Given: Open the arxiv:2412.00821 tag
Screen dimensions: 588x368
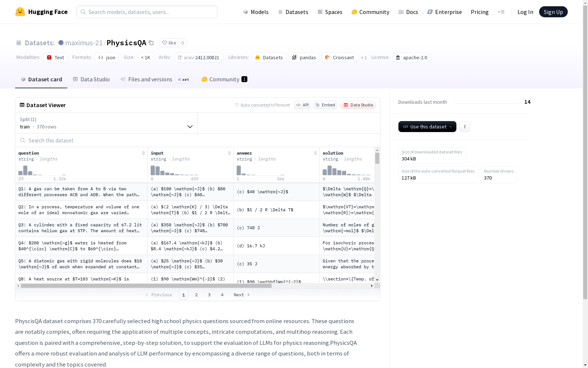Looking at the screenshot, I should click(198, 57).
